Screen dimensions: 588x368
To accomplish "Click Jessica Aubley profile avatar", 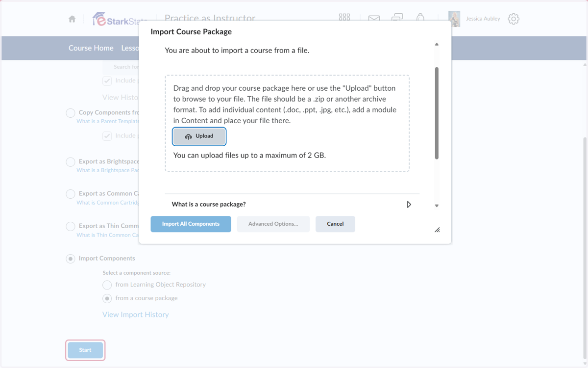I will coord(454,19).
